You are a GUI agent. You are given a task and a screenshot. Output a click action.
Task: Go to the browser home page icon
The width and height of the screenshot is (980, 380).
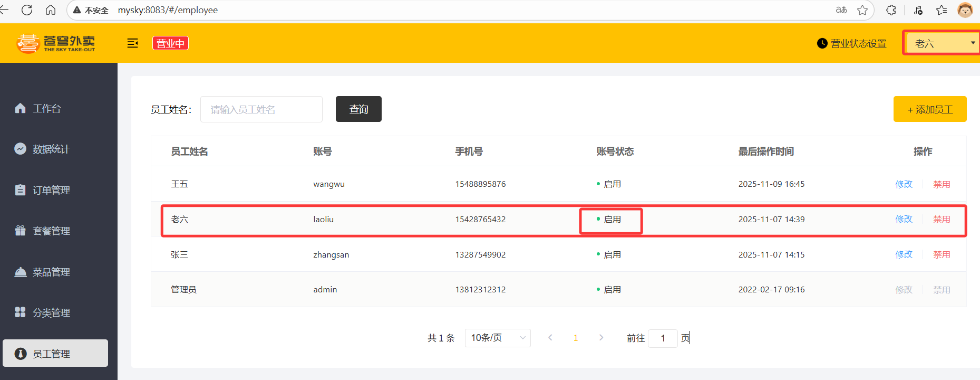coord(51,10)
